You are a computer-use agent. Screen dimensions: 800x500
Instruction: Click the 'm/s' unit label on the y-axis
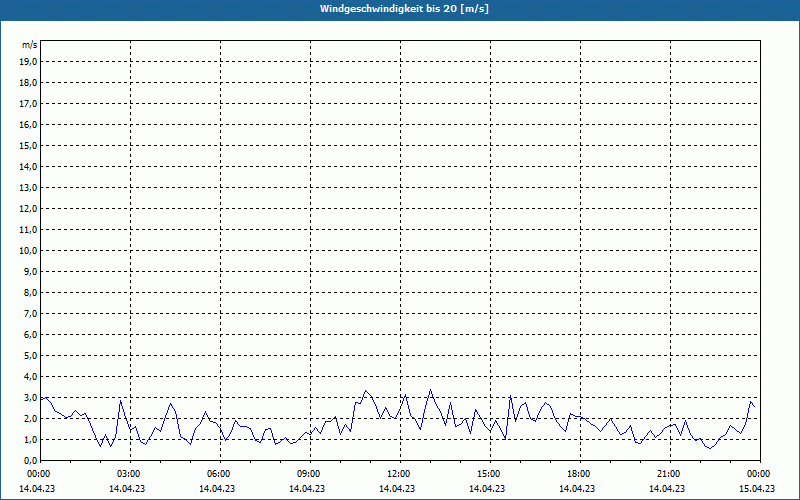30,45
